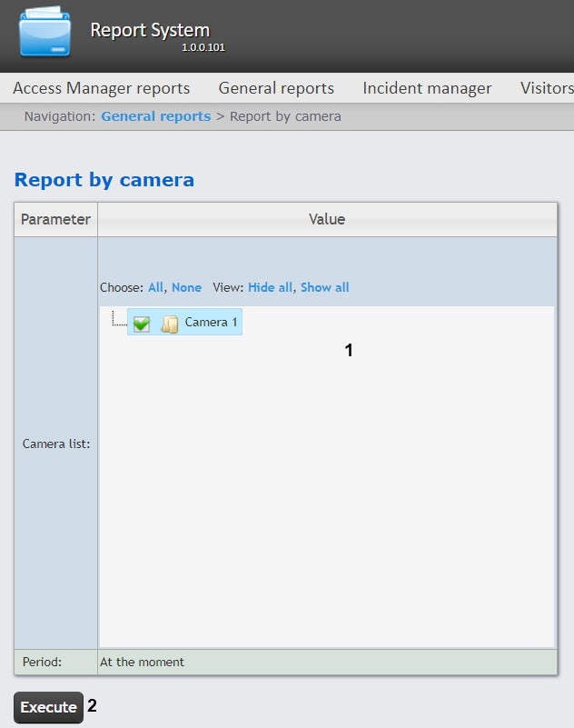Click the Camera list parameter label
This screenshot has height=728, width=574.
[56, 444]
